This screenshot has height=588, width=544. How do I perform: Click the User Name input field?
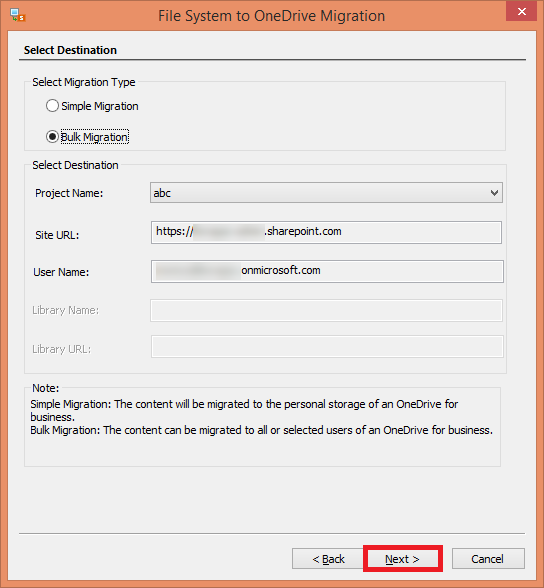pos(327,271)
